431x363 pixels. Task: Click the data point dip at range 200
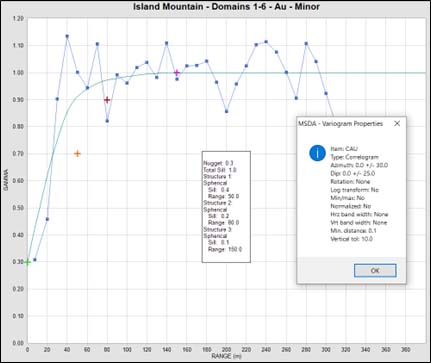(x=226, y=111)
